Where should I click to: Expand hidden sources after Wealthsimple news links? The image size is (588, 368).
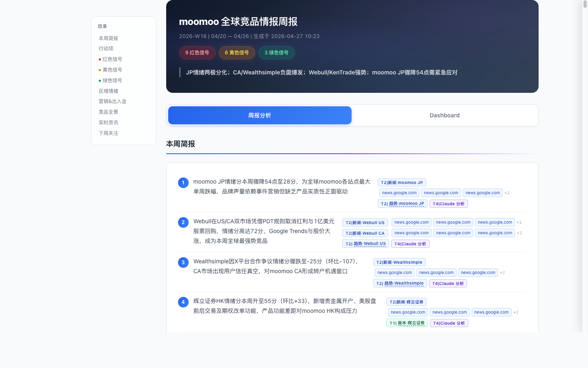[502, 272]
